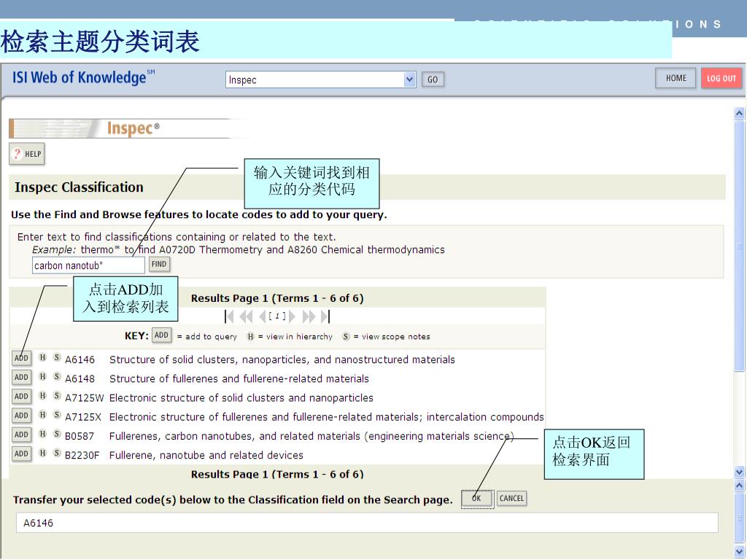Click the code B2230F
Viewport: 747px width, 560px height.
click(x=82, y=455)
